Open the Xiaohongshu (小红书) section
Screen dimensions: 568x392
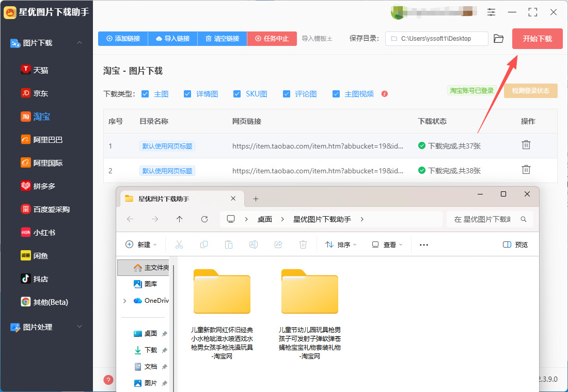tap(38, 232)
